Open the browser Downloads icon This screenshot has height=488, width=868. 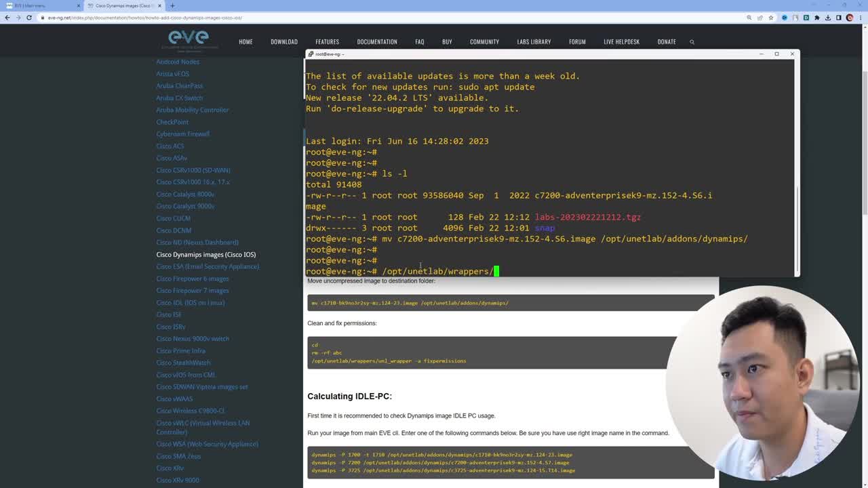tap(828, 18)
